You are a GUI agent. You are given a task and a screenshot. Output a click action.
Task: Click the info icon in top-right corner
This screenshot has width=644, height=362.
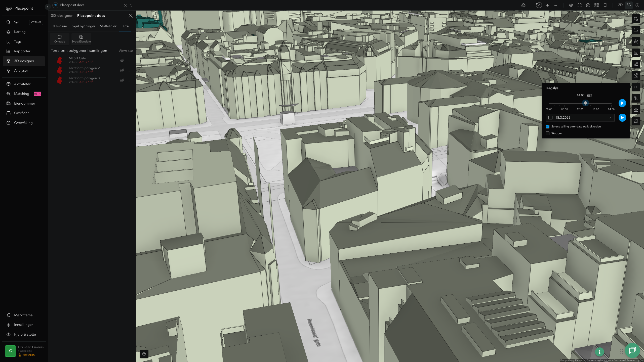pyautogui.click(x=637, y=5)
